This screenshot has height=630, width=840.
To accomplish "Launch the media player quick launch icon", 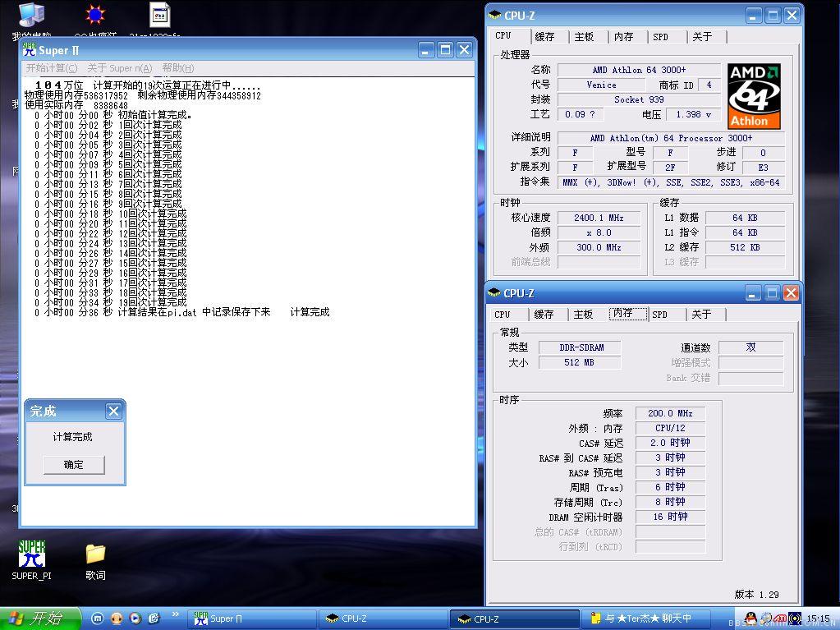I will (135, 619).
